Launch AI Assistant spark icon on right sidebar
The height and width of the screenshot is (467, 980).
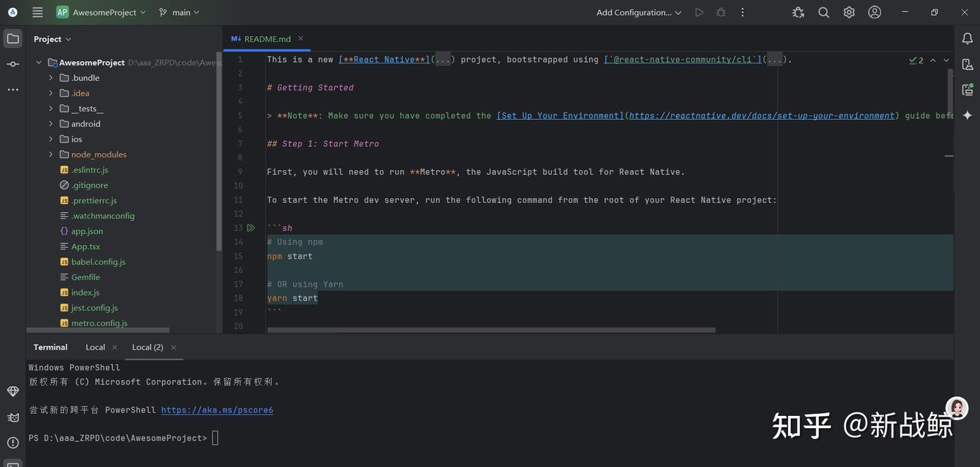pos(965,114)
